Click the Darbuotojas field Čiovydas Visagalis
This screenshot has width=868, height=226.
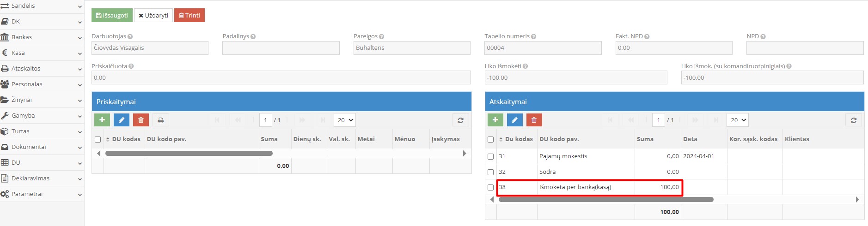pos(150,48)
